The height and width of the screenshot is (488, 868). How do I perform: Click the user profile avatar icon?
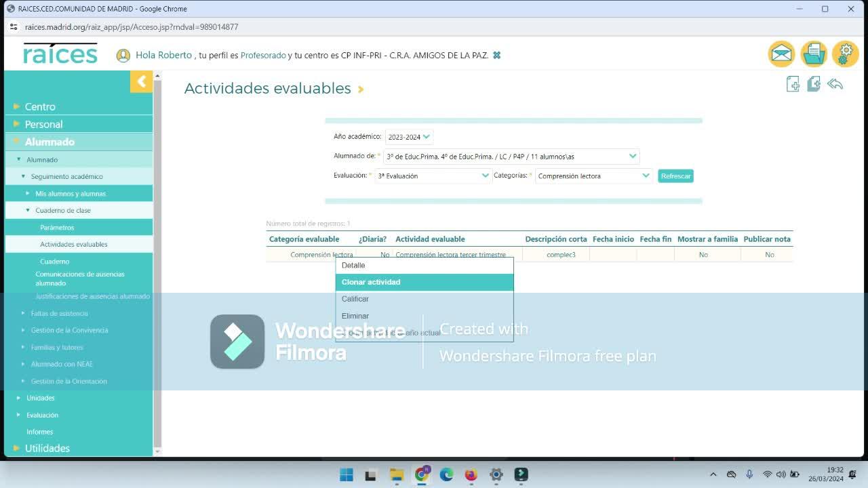tap(123, 56)
